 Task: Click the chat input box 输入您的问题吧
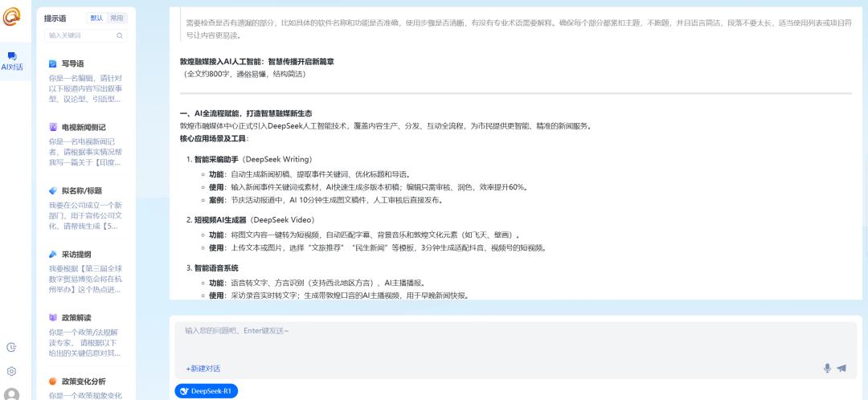pyautogui.click(x=515, y=349)
